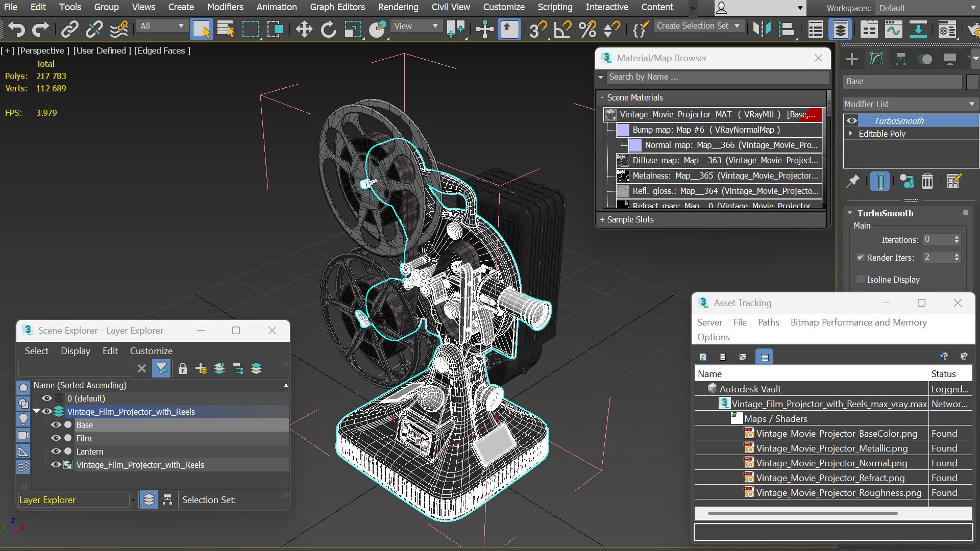Click the Status column header
Viewport: 980px width, 551px height.
[949, 373]
